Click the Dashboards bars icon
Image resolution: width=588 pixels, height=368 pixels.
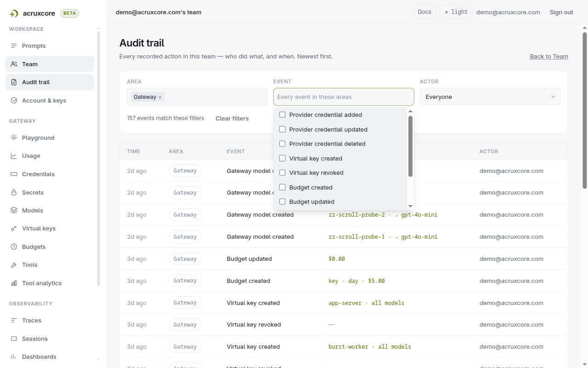14,357
